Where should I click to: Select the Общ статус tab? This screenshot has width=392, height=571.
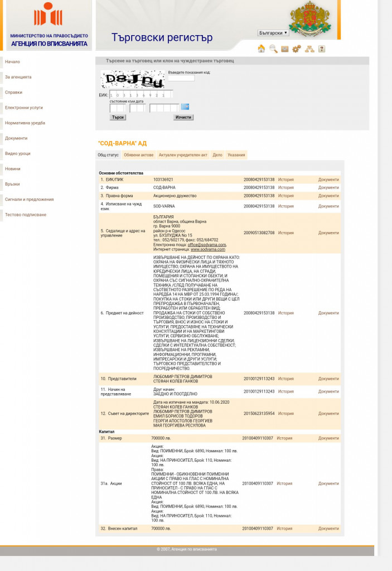(x=108, y=155)
